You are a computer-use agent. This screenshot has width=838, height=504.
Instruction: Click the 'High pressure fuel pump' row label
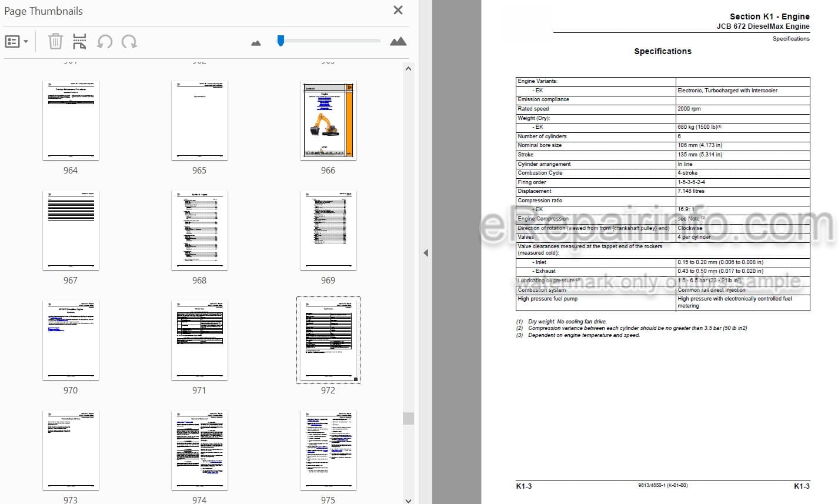coord(547,299)
